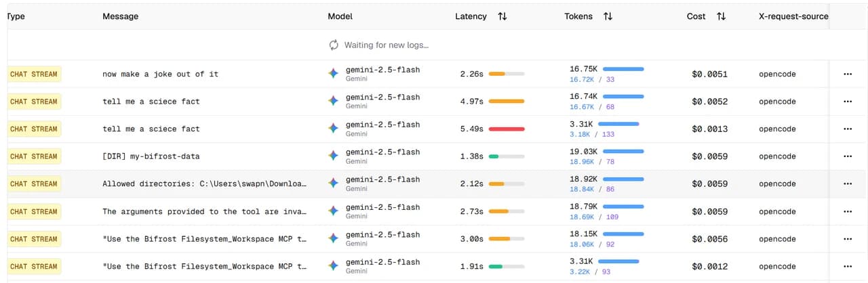
Task: Open more options for the 5.49s latency row
Action: coord(848,129)
